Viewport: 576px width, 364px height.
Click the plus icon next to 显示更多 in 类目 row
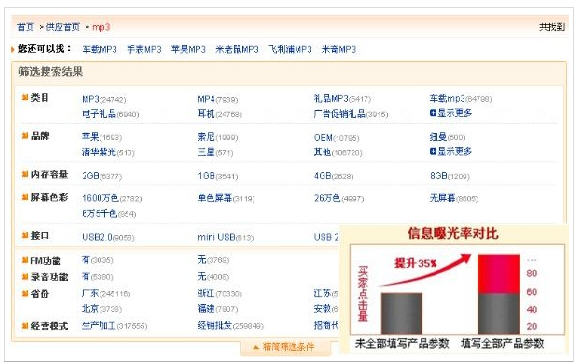(433, 113)
